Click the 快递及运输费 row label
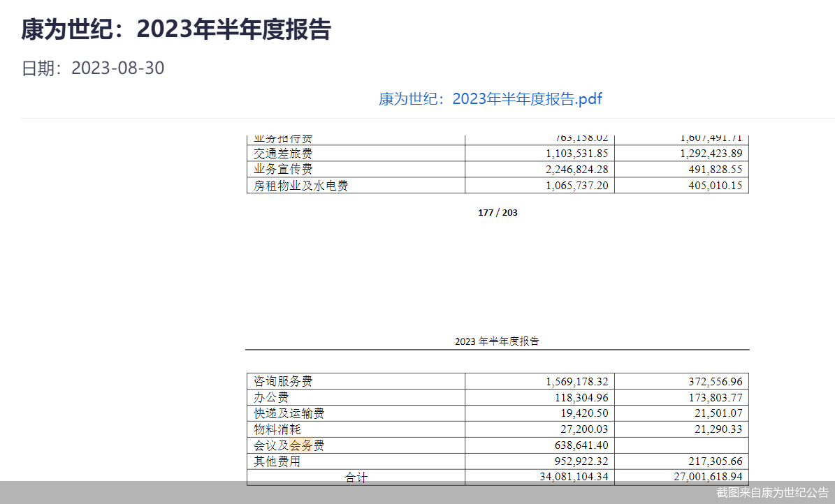This screenshot has height=504, width=835. coord(289,413)
